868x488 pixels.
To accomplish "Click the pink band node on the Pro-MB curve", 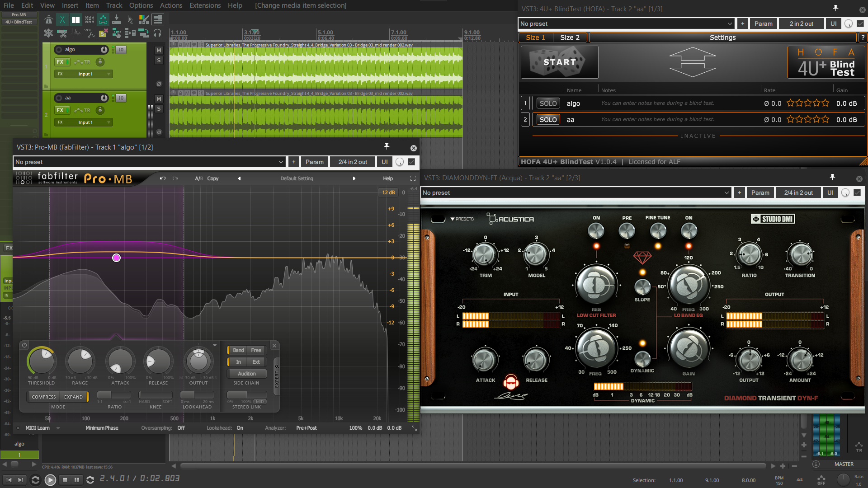I will [x=116, y=258].
